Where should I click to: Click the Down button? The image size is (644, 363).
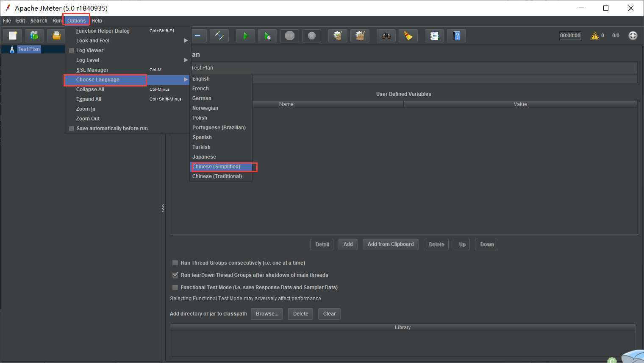486,244
